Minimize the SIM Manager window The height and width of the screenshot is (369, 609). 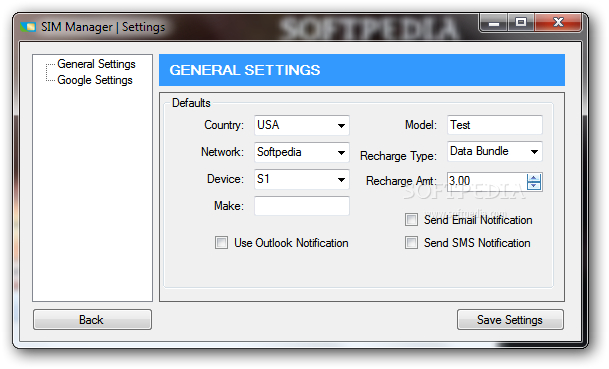tap(494, 23)
